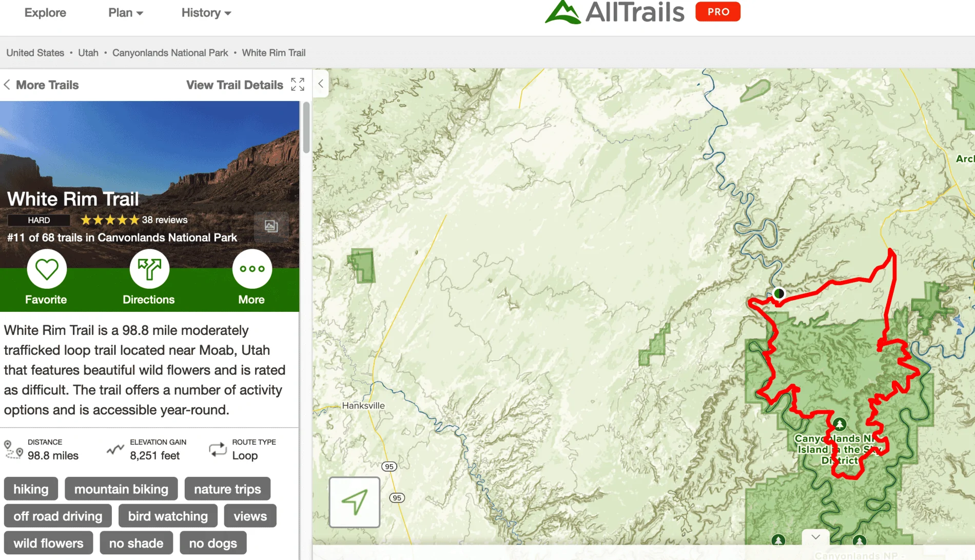Click the park tree marker near Island in the Sky
975x560 pixels.
(x=840, y=424)
